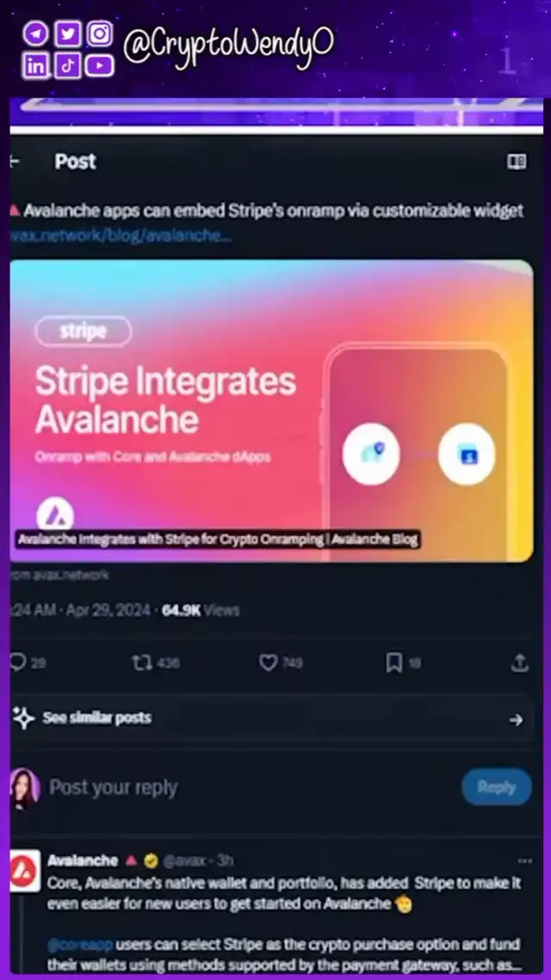Open reader view icon beside Post
Viewport: 551px width, 980px height.
pyautogui.click(x=517, y=162)
